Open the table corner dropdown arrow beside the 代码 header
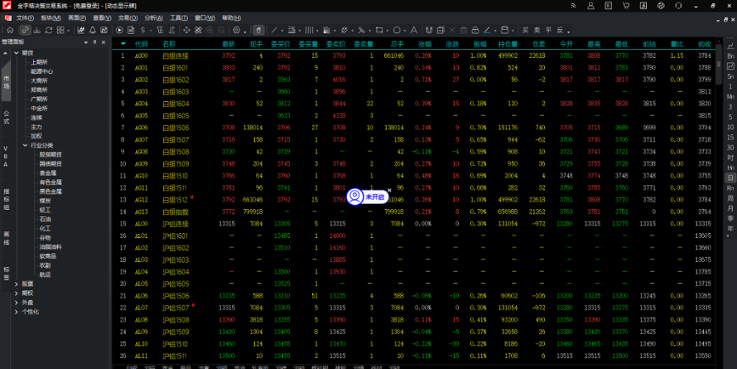 click(123, 44)
